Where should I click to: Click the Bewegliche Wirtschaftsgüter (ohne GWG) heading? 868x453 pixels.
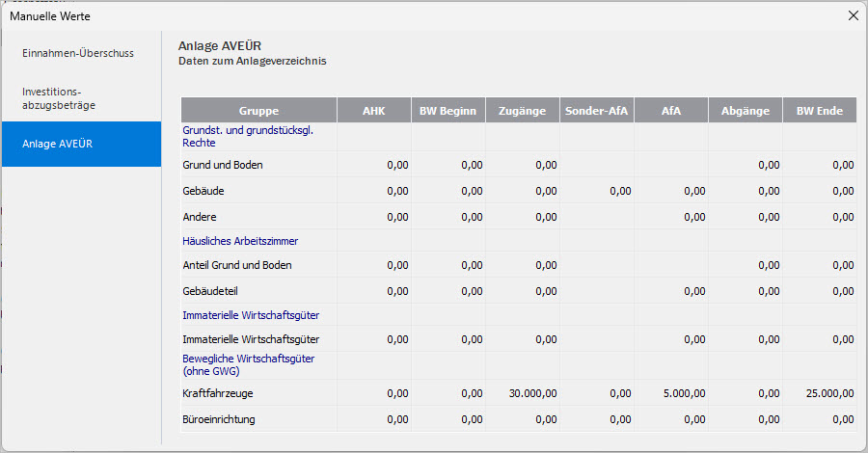tap(234, 364)
